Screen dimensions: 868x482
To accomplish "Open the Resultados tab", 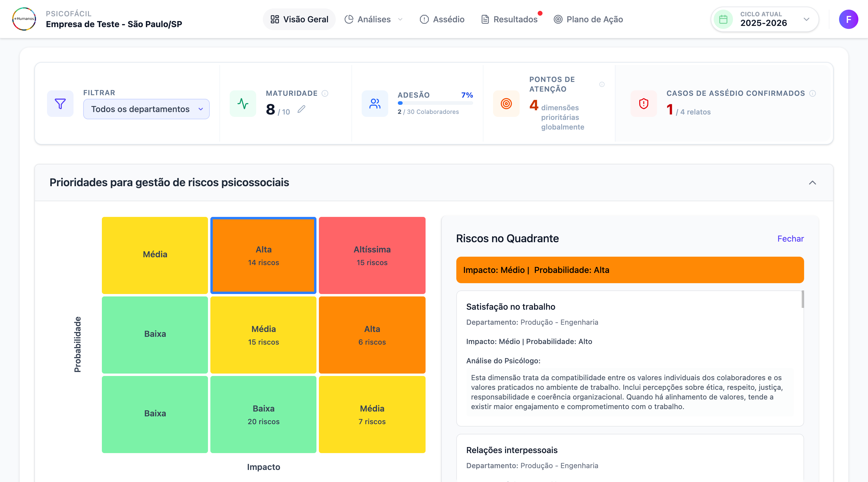I will coord(509,19).
